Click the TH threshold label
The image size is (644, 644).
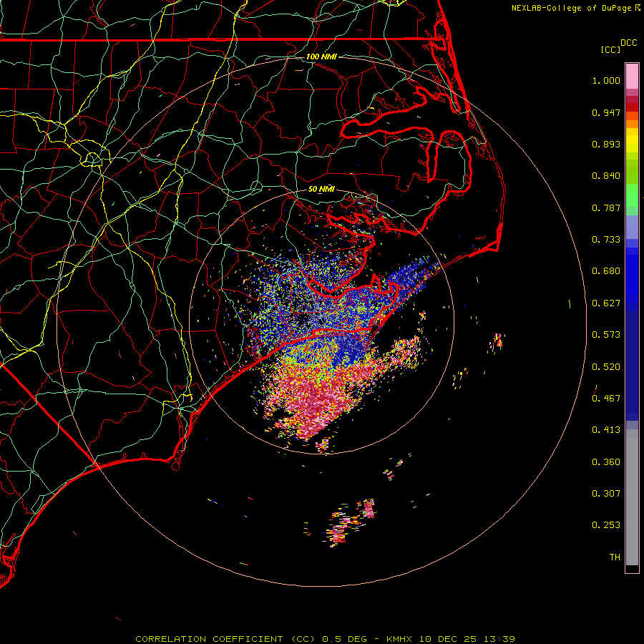click(x=615, y=557)
